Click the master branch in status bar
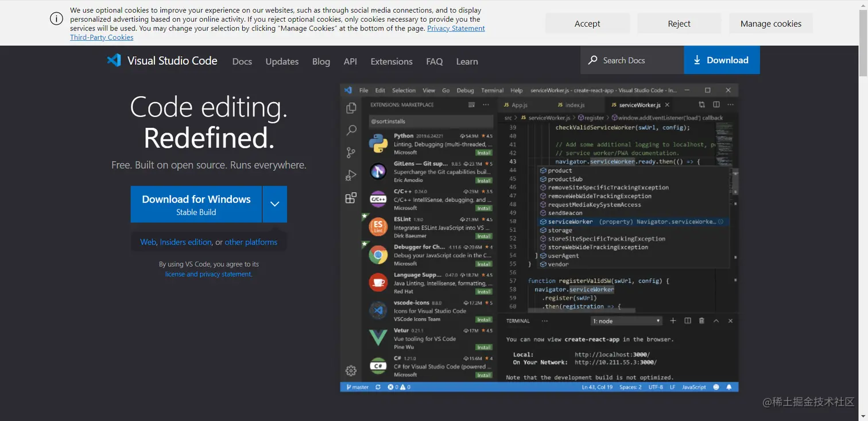The height and width of the screenshot is (421, 868). coord(357,387)
